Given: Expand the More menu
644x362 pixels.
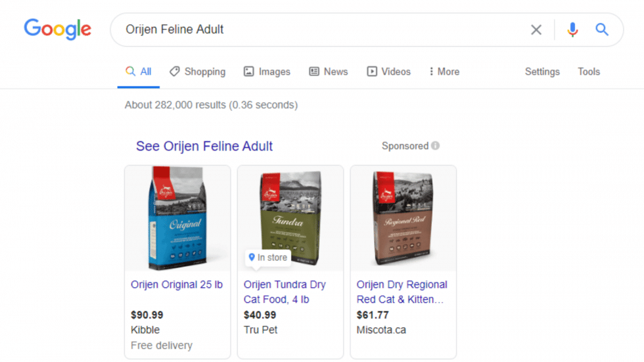Looking at the screenshot, I should point(444,72).
